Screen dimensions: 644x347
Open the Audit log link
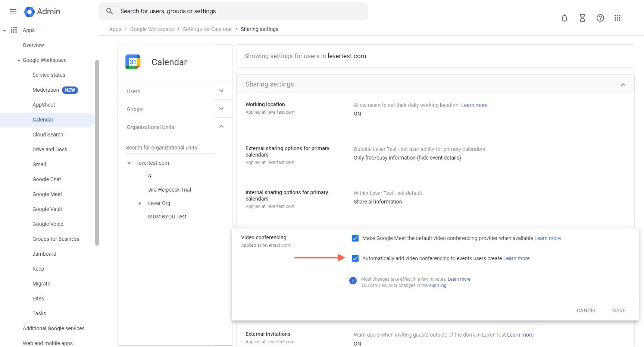click(437, 286)
